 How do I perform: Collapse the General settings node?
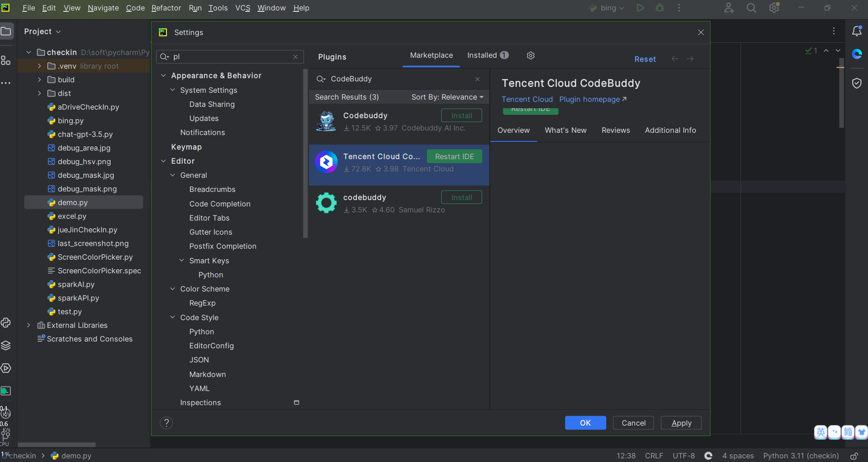pyautogui.click(x=173, y=175)
